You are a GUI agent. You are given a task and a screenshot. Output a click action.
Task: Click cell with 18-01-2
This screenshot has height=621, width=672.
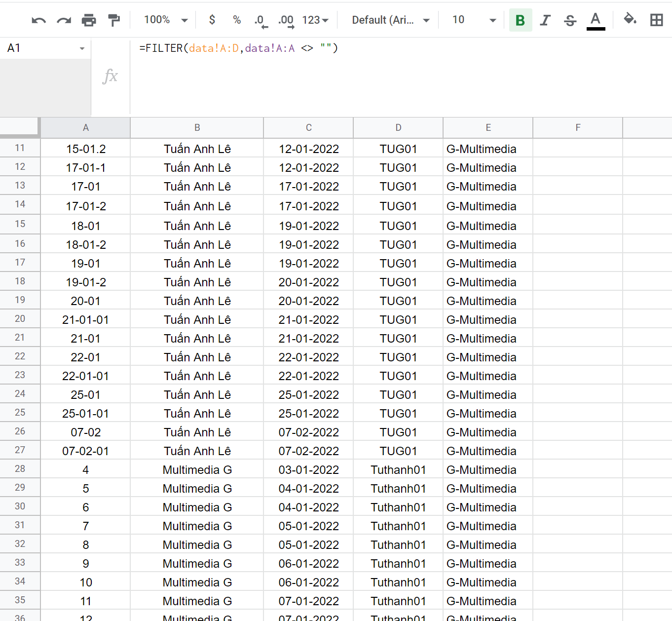point(85,244)
